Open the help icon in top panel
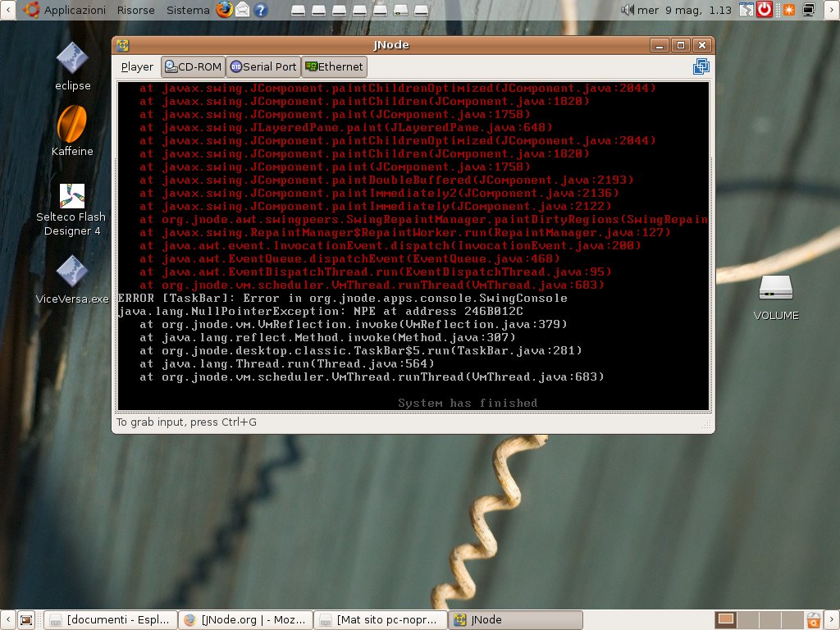The width and height of the screenshot is (840, 630). 261,10
